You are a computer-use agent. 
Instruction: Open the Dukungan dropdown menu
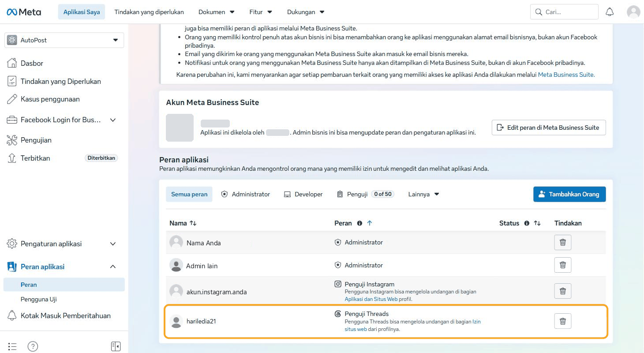pos(306,12)
